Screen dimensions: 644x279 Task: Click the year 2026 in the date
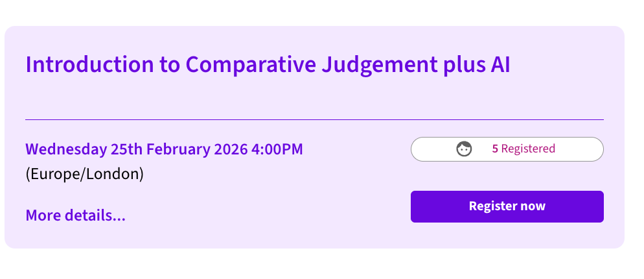(x=230, y=149)
